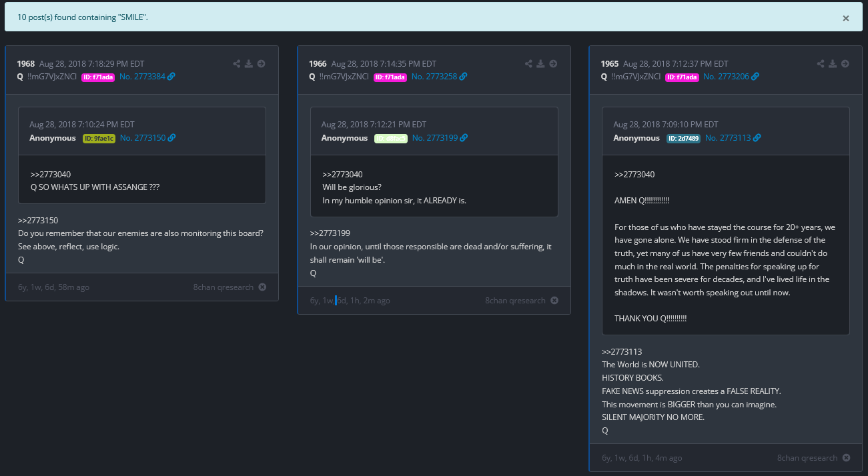Click x icon beside 8chan qresearch in post 1965
This screenshot has height=476, width=868.
click(846, 458)
